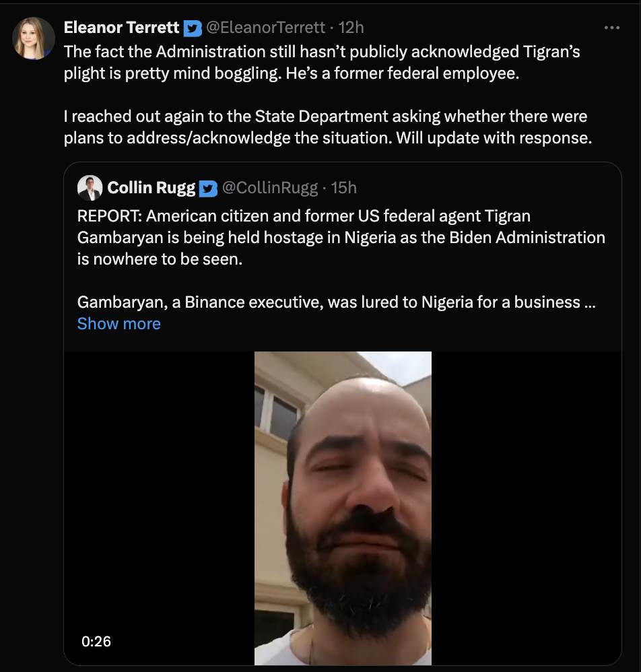Open the tweet's three-dot more menu

coord(611,28)
